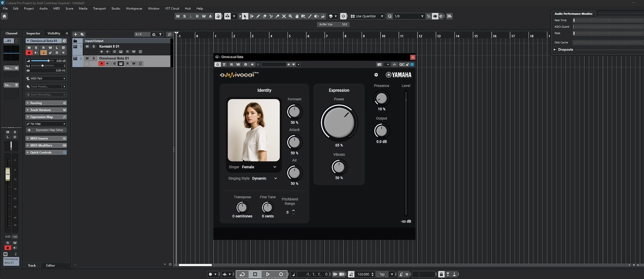The image size is (644, 279).
Task: Click the Tap tempo button
Action: pyautogui.click(x=382, y=274)
